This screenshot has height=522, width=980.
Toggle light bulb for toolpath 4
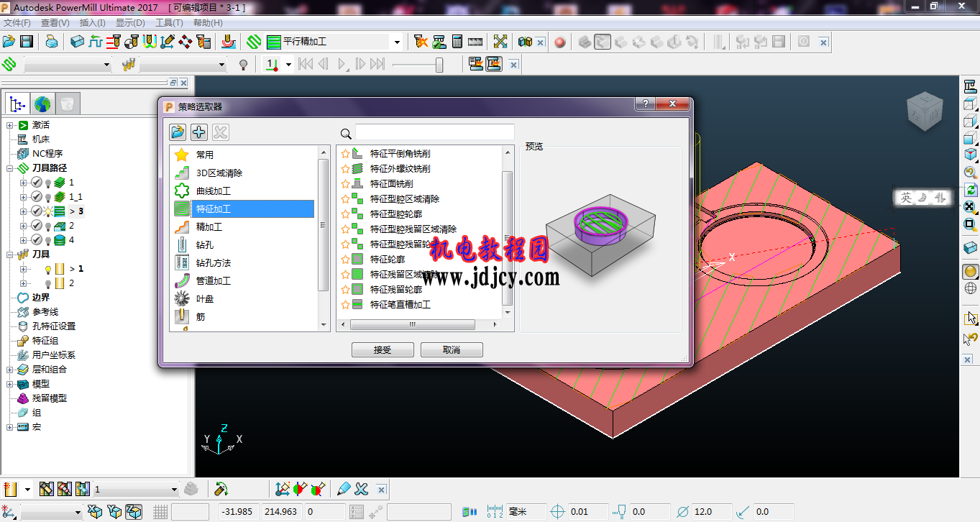pyautogui.click(x=48, y=240)
